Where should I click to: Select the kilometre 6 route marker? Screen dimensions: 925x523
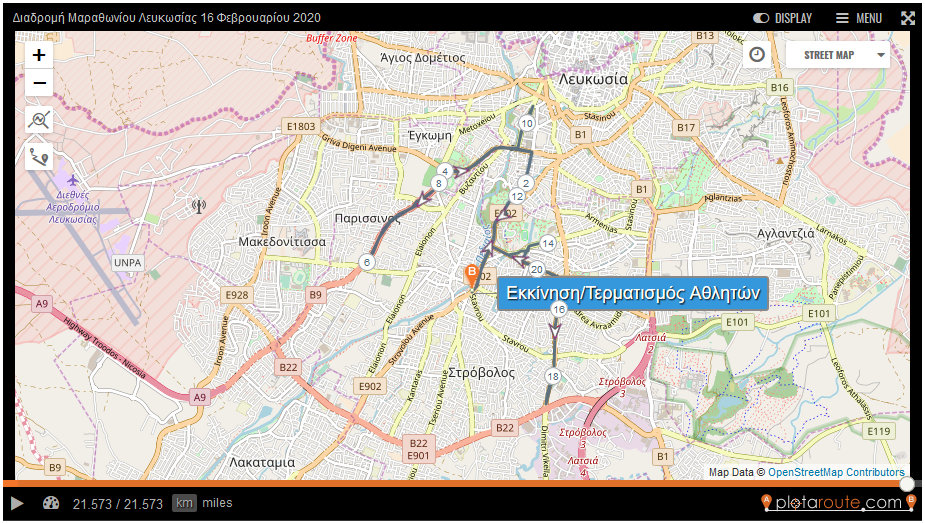(367, 262)
